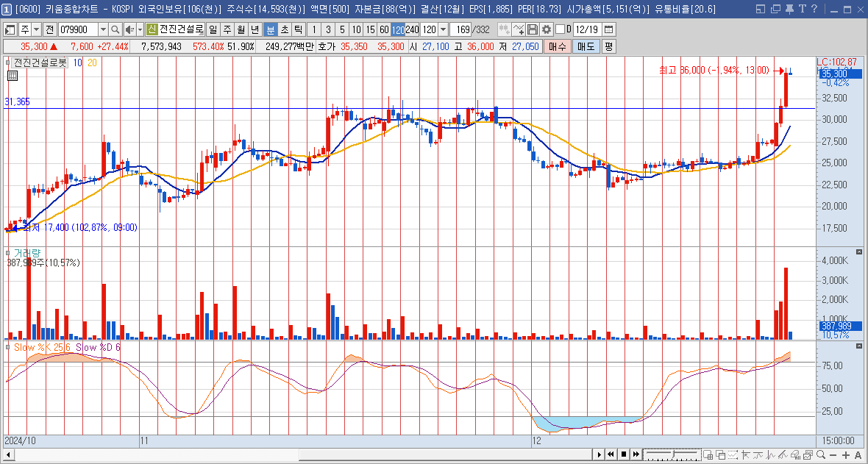Click the line analysis wave icon
Screen dimensions: 868x464
(758, 454)
